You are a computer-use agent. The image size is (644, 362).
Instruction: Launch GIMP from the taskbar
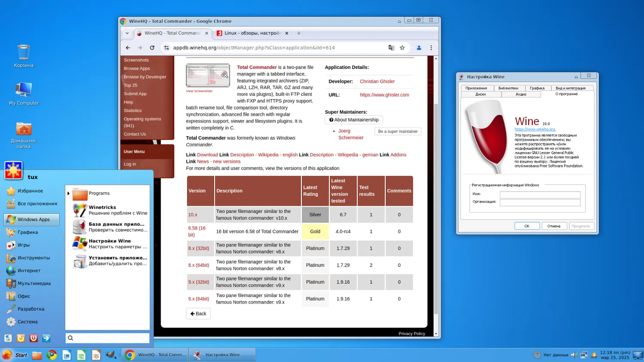(111, 355)
